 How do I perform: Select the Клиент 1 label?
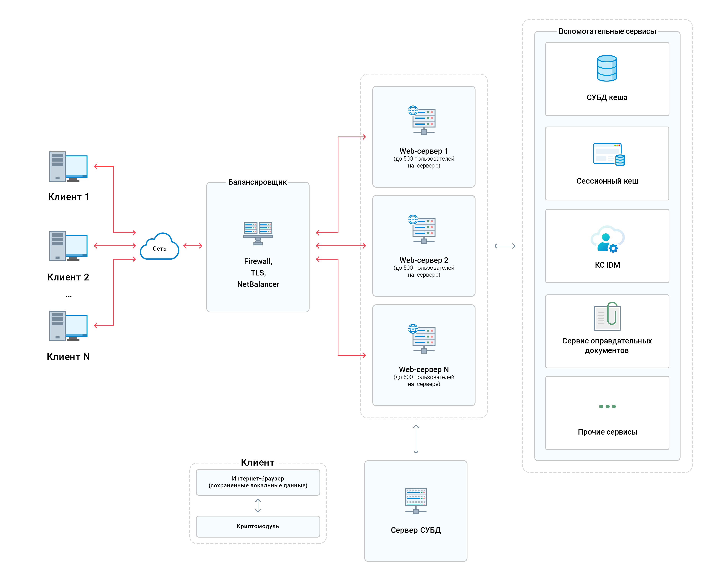(69, 197)
